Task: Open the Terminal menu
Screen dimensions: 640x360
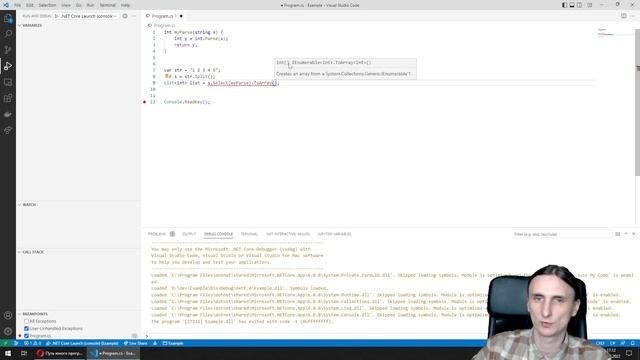Action: [x=108, y=5]
